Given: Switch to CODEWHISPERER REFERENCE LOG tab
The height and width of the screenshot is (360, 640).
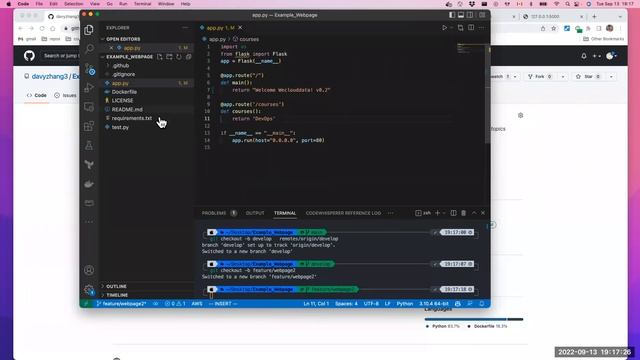Looking at the screenshot, I should (x=343, y=213).
